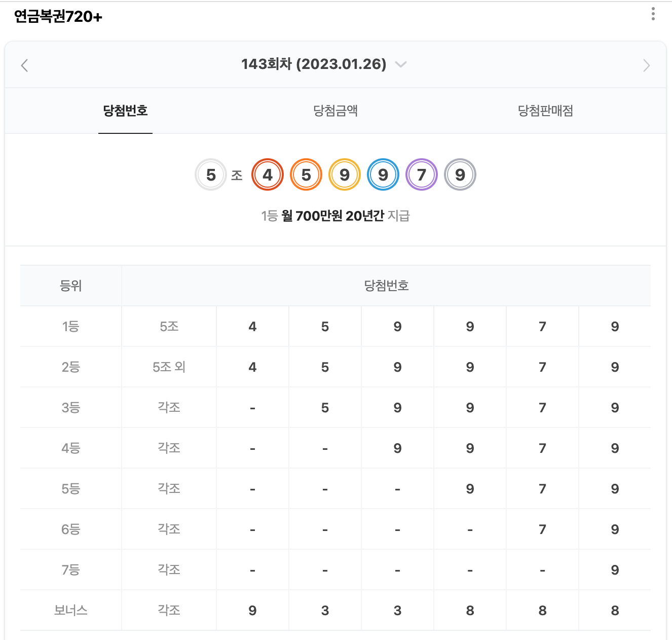Click the 각조 cell in 보너스 row
672x640 pixels.
169,610
